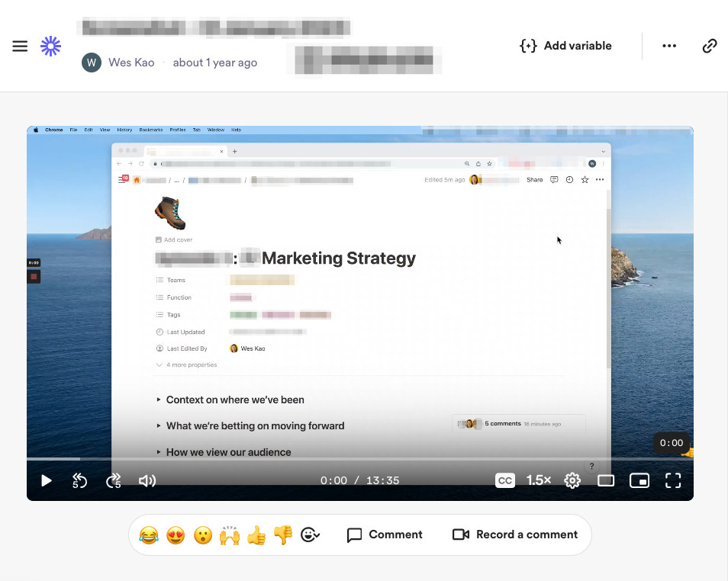Image resolution: width=728 pixels, height=581 pixels.
Task: Click the Wes Kao author name
Action: point(131,63)
